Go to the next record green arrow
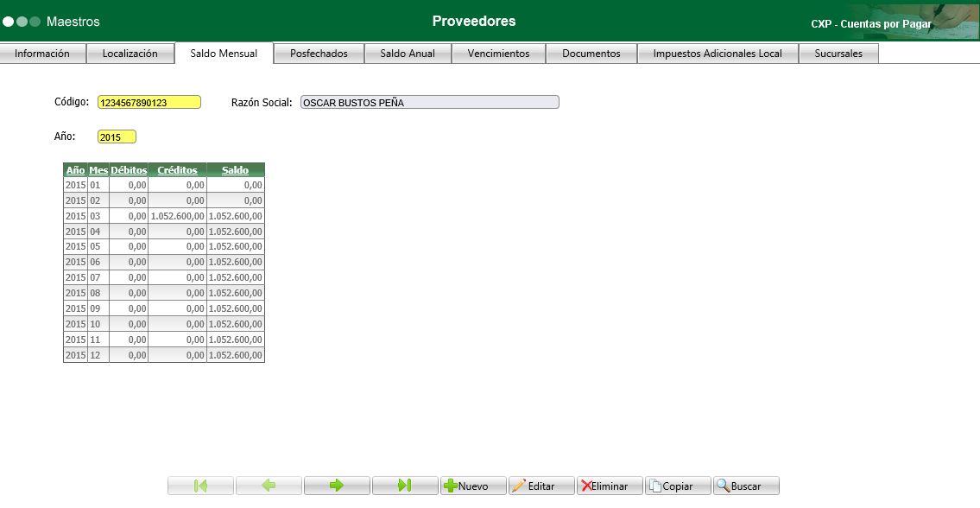Image resolution: width=980 pixels, height=508 pixels. pyautogui.click(x=337, y=486)
